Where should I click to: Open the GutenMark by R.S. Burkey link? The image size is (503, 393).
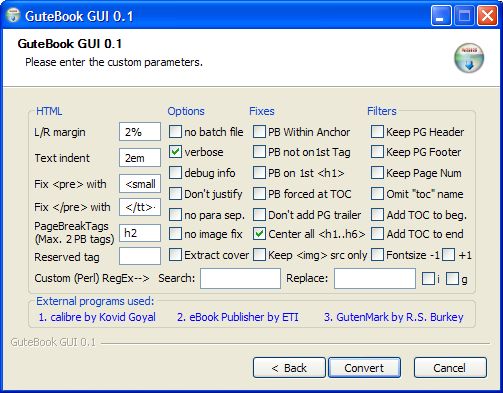(394, 317)
